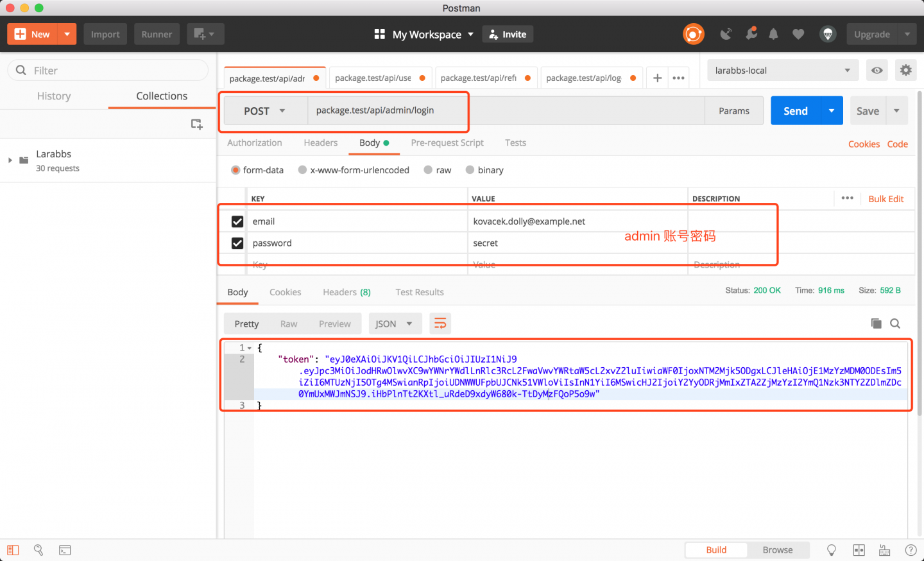
Task: Open the Pre-request Script tab
Action: point(447,143)
